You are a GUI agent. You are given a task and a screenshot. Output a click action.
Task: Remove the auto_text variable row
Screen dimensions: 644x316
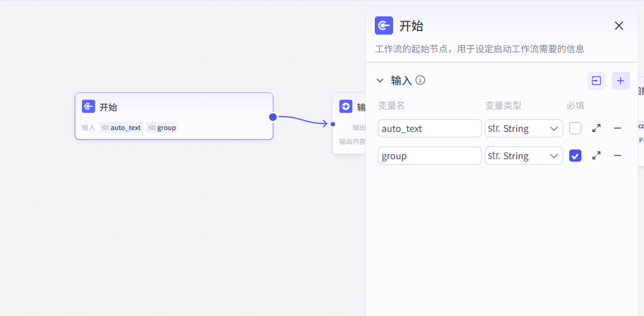(617, 128)
